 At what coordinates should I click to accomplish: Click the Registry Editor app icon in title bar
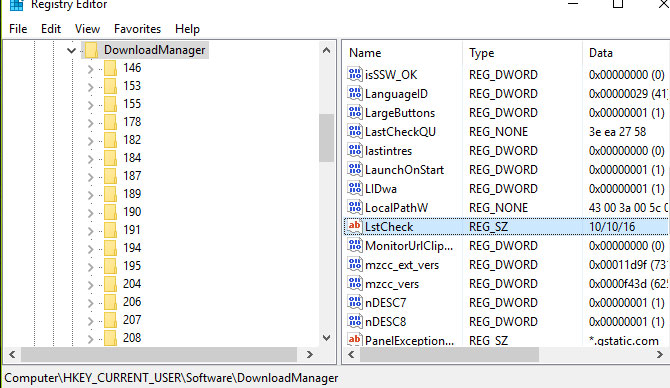tap(16, 5)
